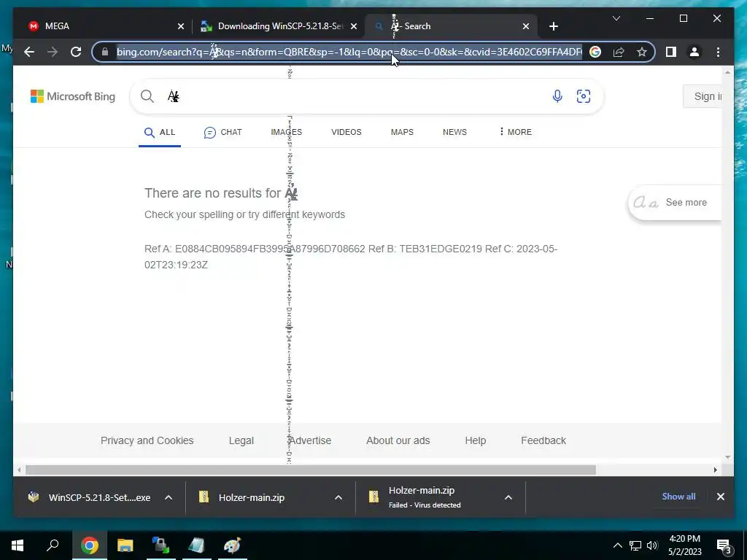
Task: Show hidden system tray icons
Action: coord(617,545)
